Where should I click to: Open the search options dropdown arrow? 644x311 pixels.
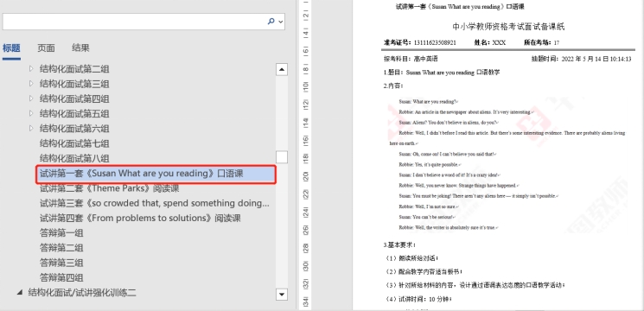coord(281,22)
